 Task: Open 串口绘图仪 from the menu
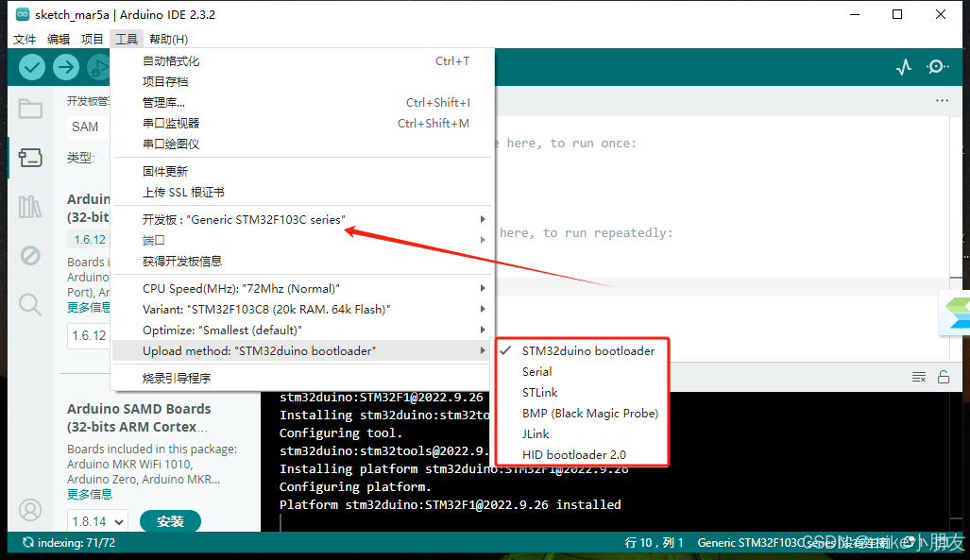pyautogui.click(x=303, y=144)
